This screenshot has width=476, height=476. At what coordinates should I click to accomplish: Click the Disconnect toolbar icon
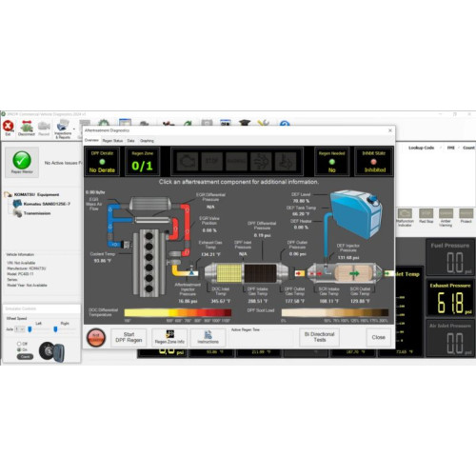click(27, 128)
